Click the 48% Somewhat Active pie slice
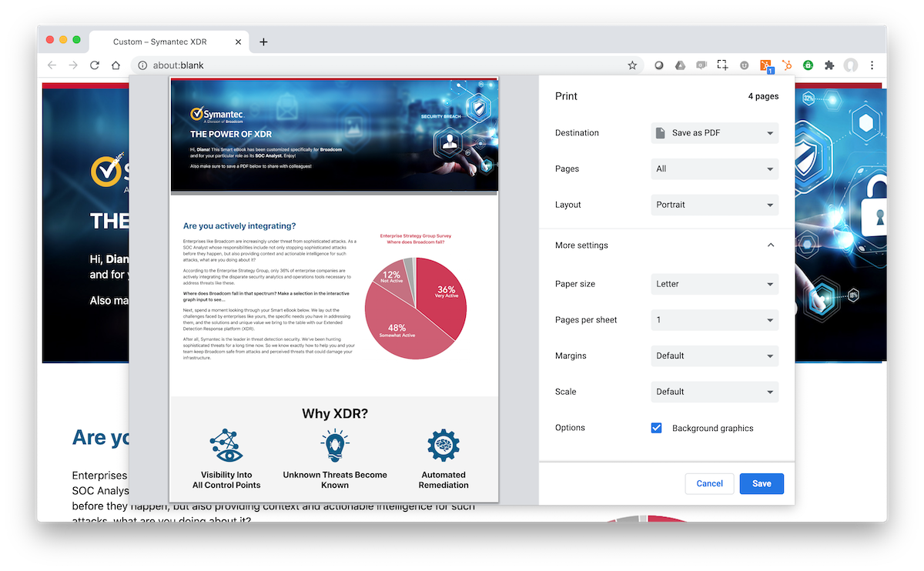Screen dimensions: 924x571 (397, 331)
